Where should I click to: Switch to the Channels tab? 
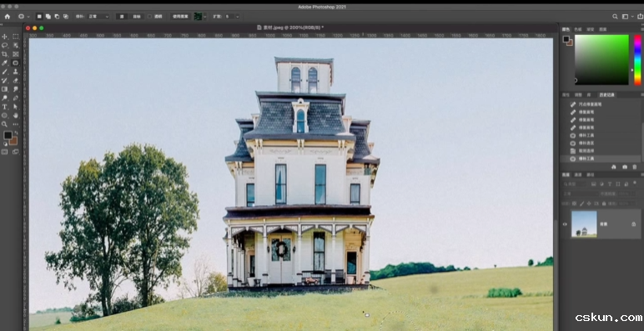[578, 174]
